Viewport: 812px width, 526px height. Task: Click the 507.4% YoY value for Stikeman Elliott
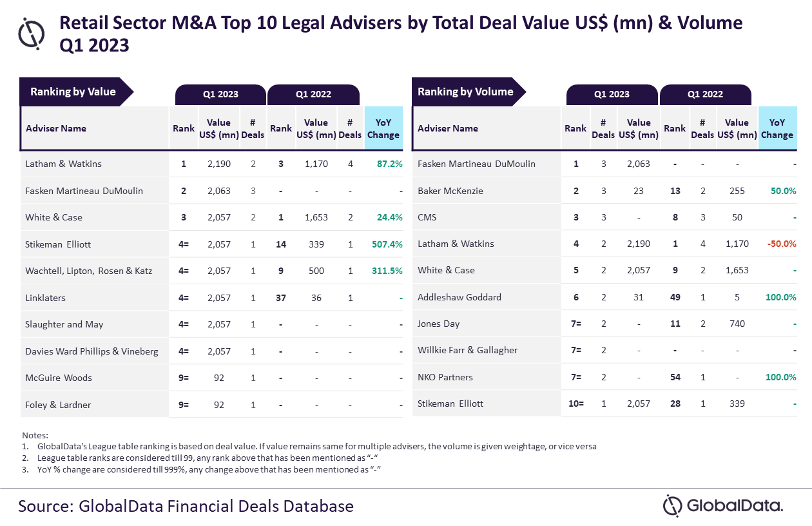[387, 244]
